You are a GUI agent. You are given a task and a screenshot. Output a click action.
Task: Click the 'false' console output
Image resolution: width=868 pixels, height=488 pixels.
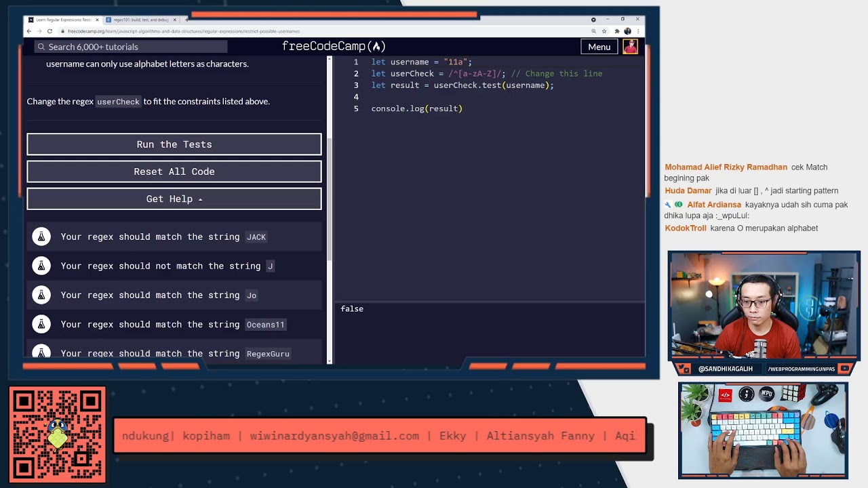coord(352,308)
